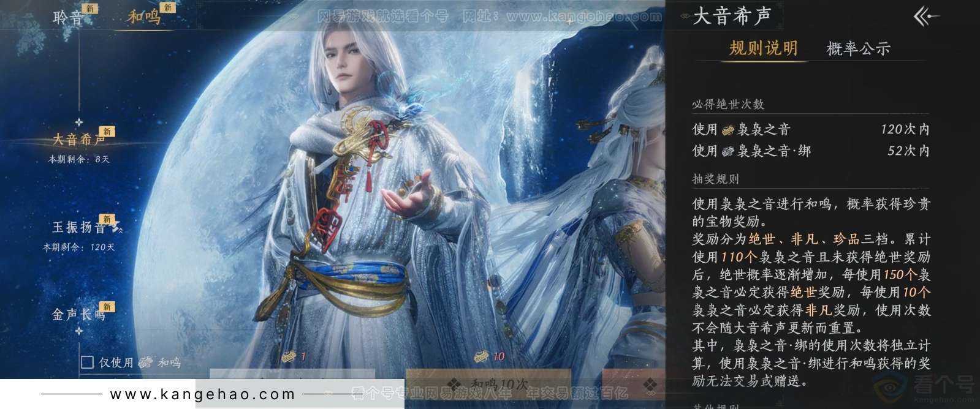The image size is (980, 409).
Task: Open the 概率公示 tab
Action: [858, 49]
